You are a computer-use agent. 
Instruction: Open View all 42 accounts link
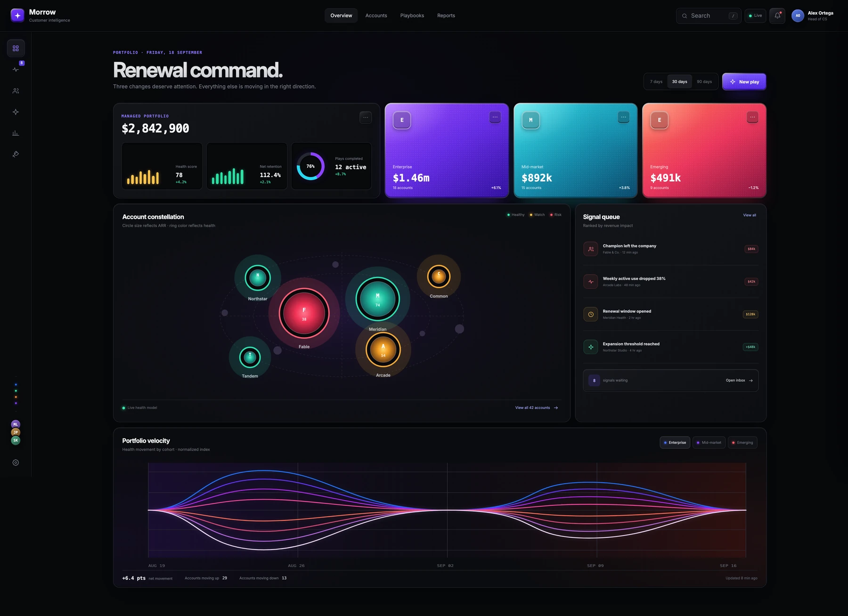(537, 408)
